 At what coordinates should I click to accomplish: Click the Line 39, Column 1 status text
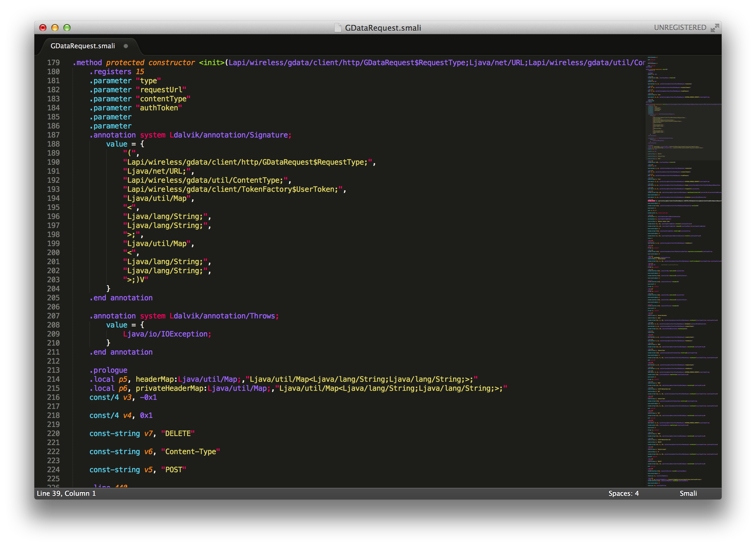[66, 493]
